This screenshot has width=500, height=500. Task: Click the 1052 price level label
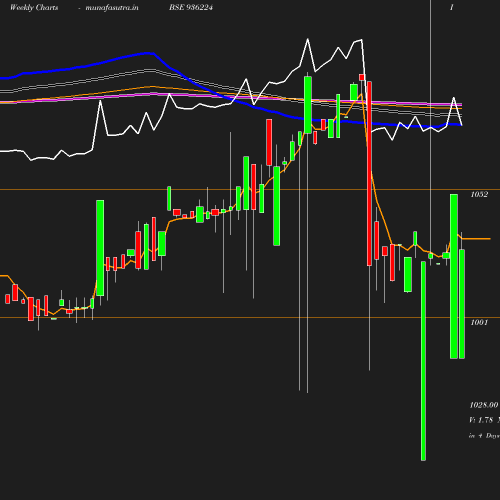point(479,194)
